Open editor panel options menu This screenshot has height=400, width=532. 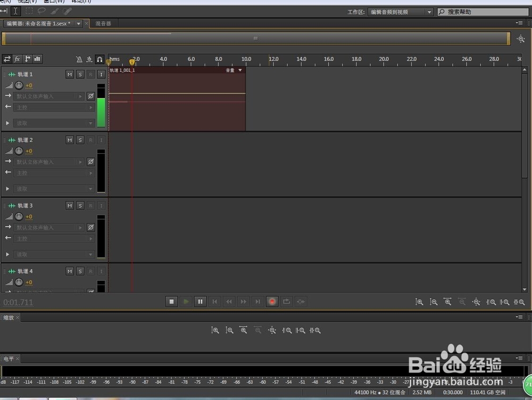pyautogui.click(x=519, y=23)
